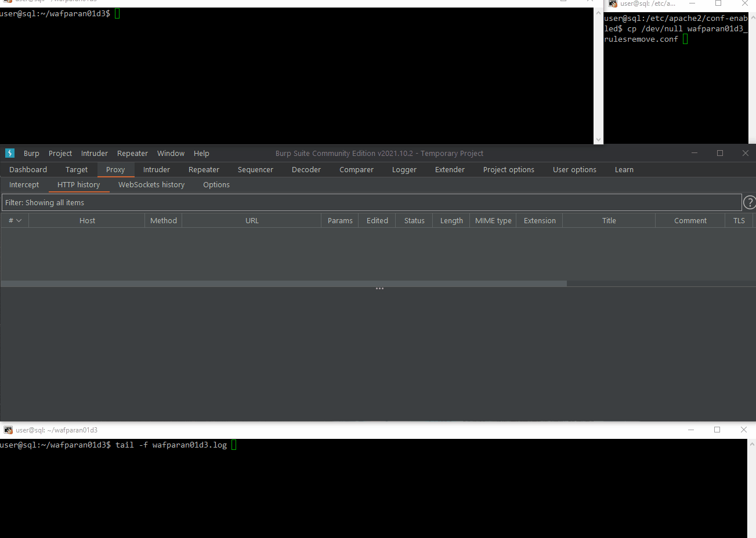Open the Burp menu
Viewport: 756px width, 538px height.
click(31, 154)
